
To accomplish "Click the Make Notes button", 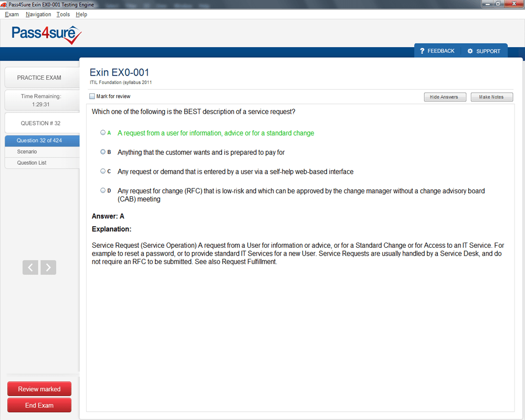I will (491, 97).
